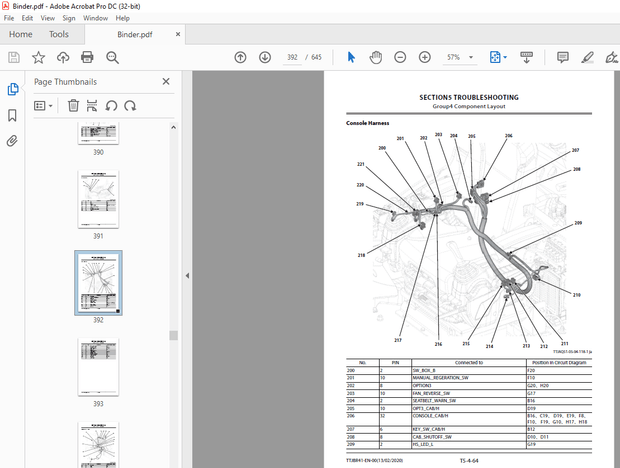Switch to the Tools tab
The width and height of the screenshot is (620, 468).
59,34
